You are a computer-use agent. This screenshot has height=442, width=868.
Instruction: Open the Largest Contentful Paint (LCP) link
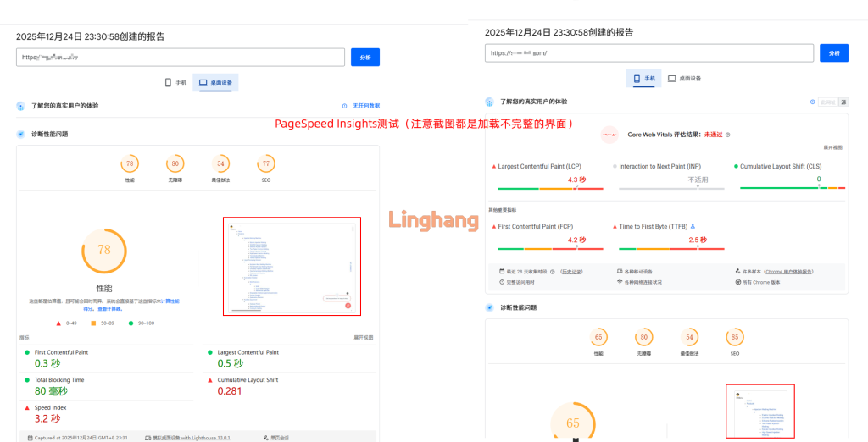(538, 166)
